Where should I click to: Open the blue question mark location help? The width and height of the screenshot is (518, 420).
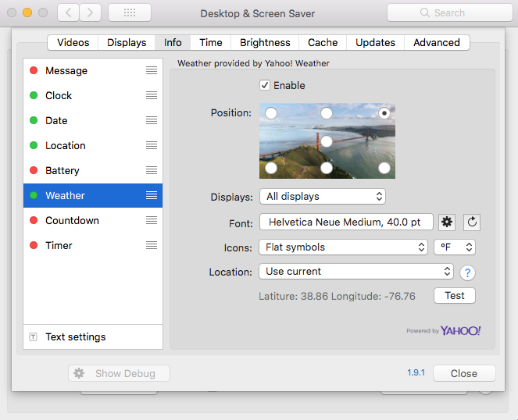click(467, 272)
